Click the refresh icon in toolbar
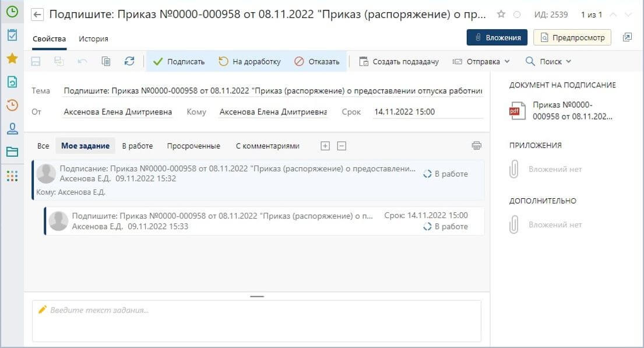Screen dimensions: 644x348 click(x=129, y=61)
